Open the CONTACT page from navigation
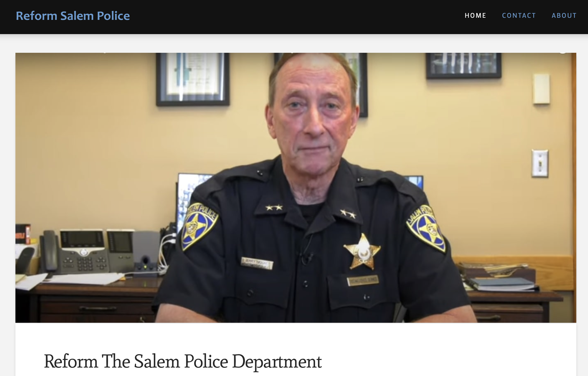Screen dimensions: 588x376 519,16
